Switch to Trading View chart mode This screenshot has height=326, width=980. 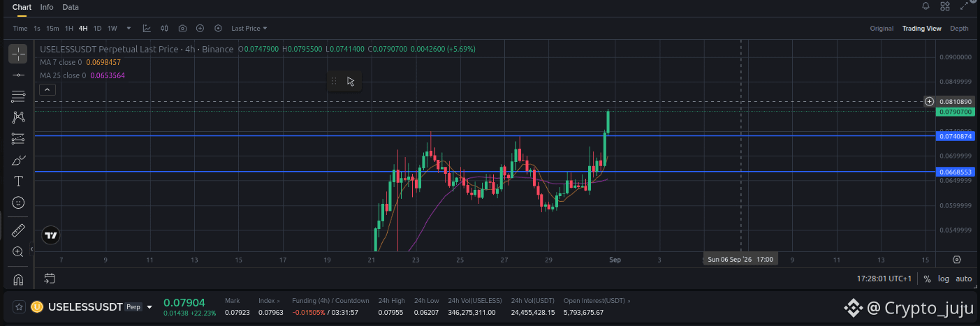[921, 29]
